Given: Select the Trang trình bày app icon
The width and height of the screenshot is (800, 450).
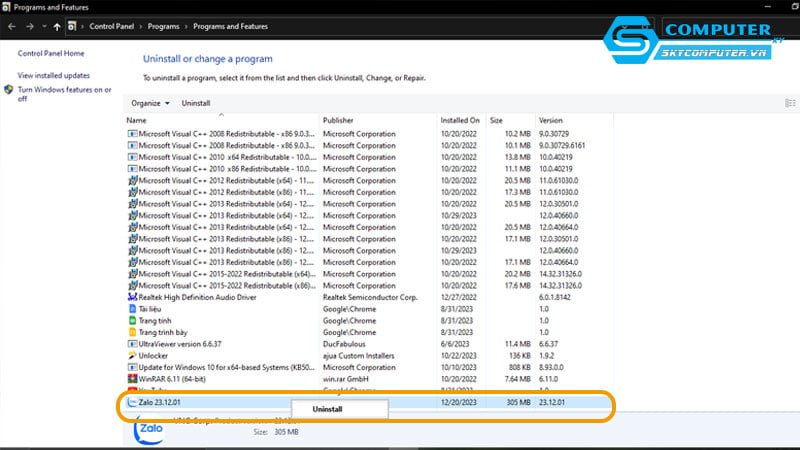Looking at the screenshot, I should click(132, 332).
